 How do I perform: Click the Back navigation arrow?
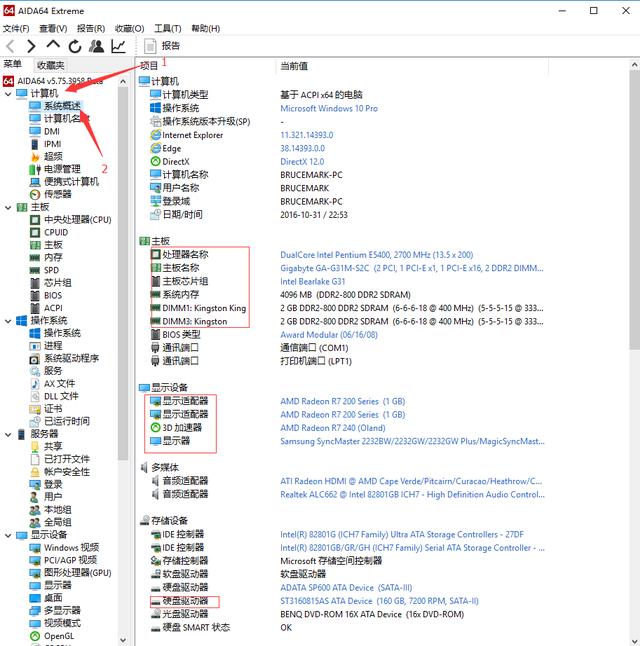tap(11, 46)
